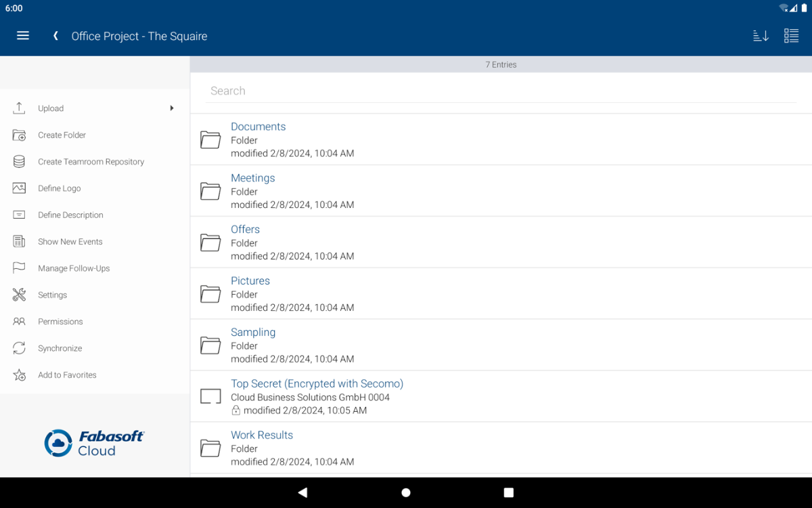The height and width of the screenshot is (508, 812).
Task: Select Define Description action
Action: tap(95, 215)
